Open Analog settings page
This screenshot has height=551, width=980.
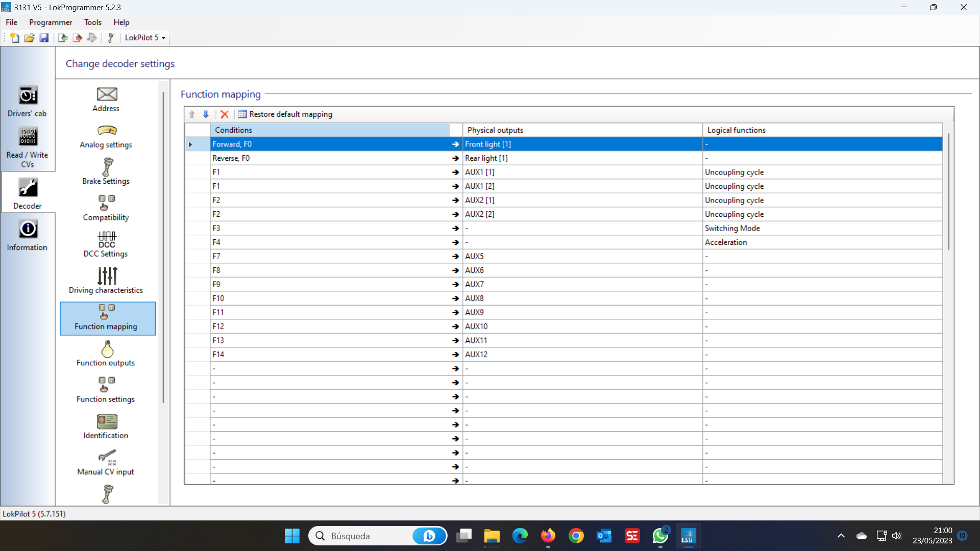click(x=106, y=136)
